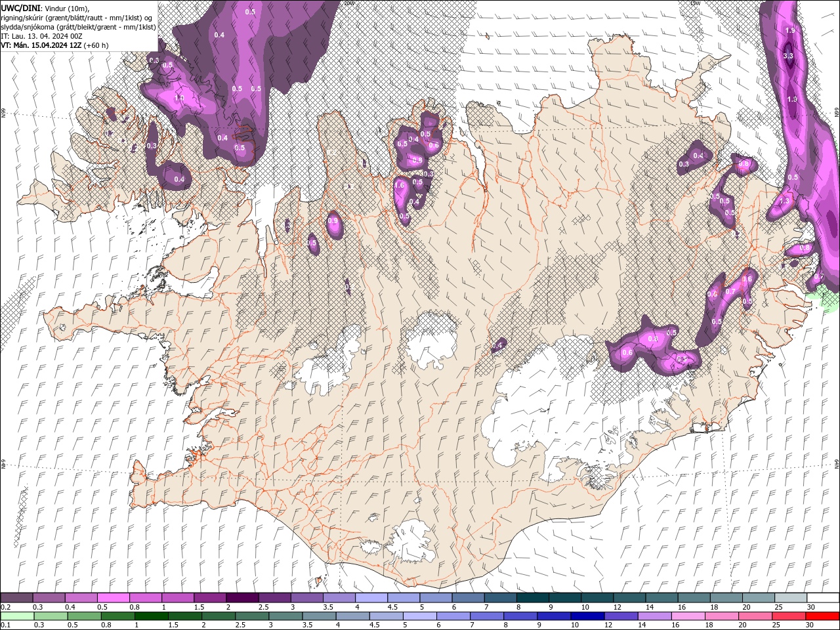840x630 pixels.
Task: Select the pale grey upper swatch starting at 25
Action: click(790, 598)
